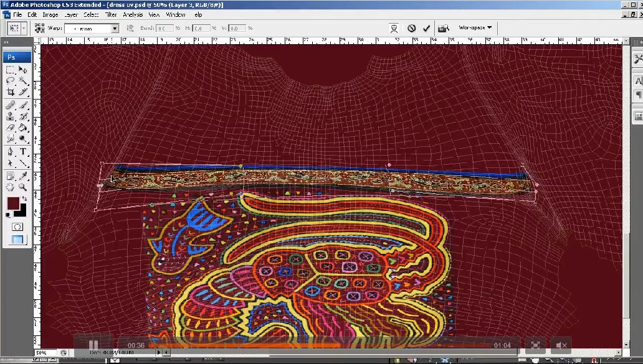This screenshot has height=364, width=643.
Task: Select the Notes tool
Action: (x=11, y=176)
